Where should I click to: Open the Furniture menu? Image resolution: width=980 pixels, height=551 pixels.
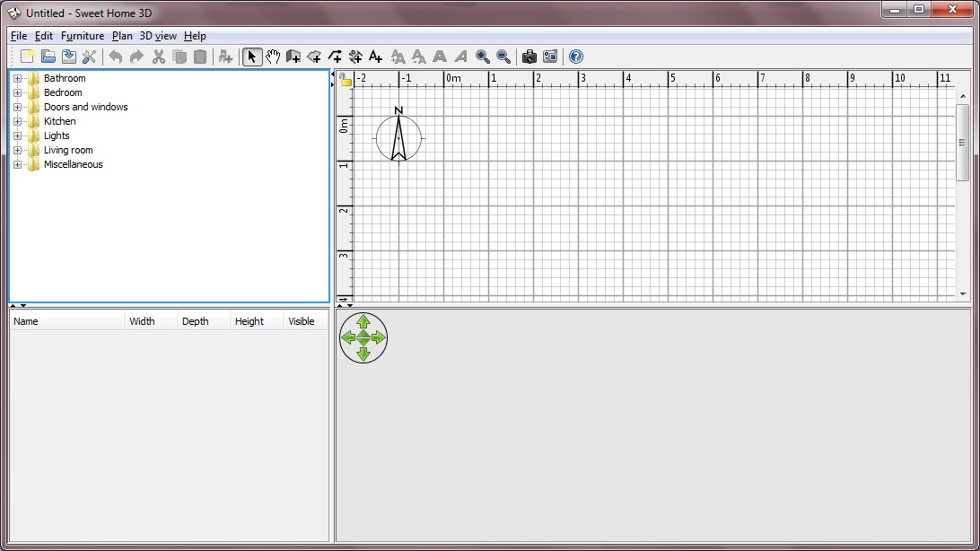[83, 36]
